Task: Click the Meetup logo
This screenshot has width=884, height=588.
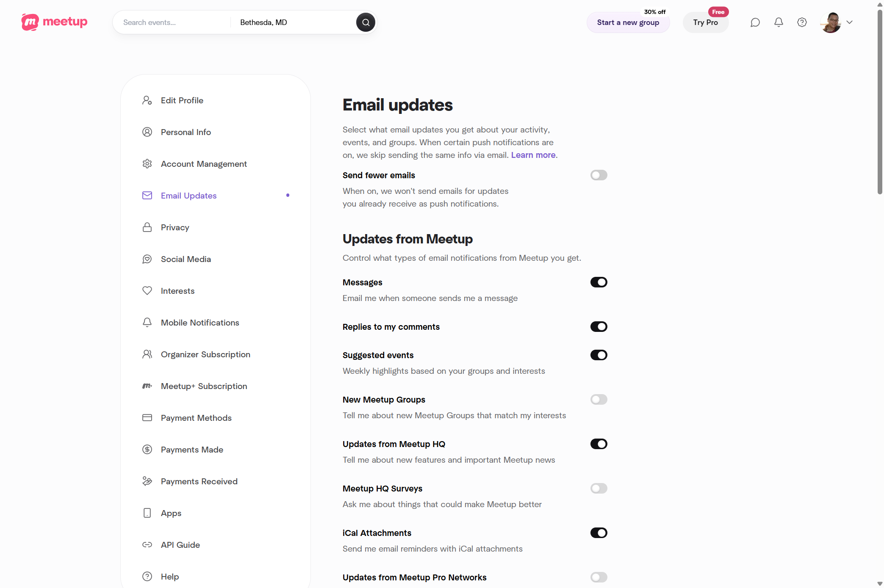Action: (54, 22)
